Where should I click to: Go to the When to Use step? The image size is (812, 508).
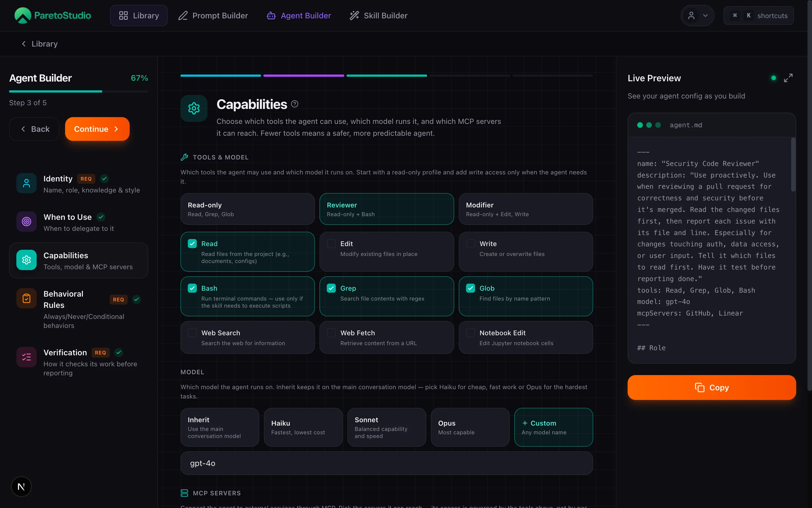click(78, 222)
